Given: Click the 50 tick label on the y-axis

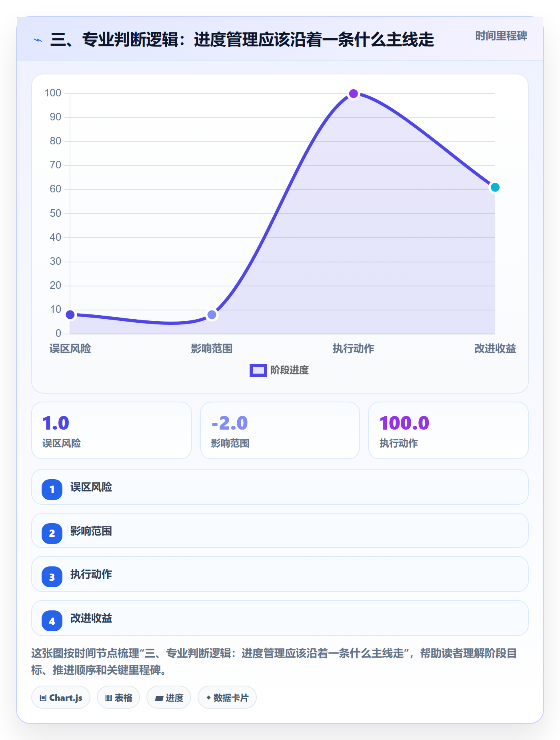Looking at the screenshot, I should (x=56, y=213).
